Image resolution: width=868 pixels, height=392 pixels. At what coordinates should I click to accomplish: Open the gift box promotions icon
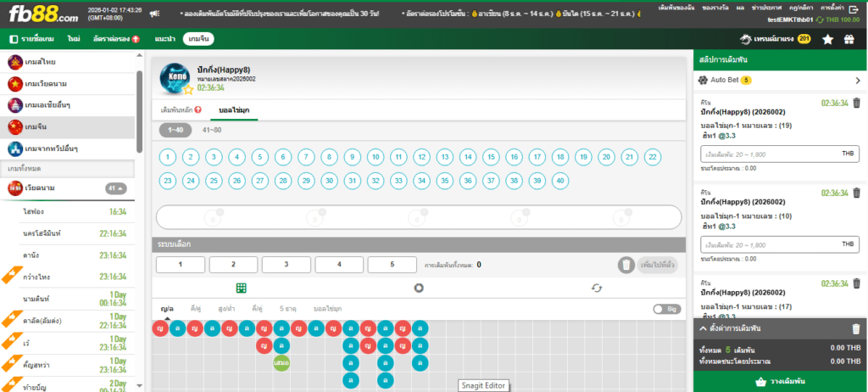coord(849,39)
